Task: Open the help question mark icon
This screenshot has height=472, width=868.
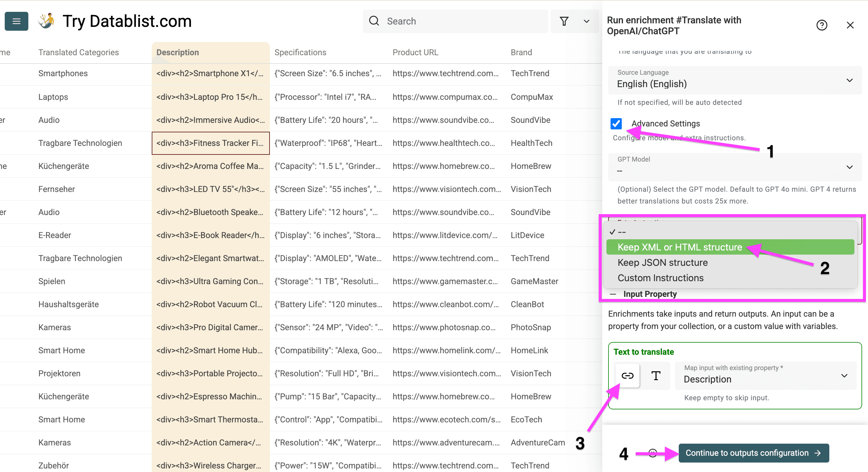Action: click(x=822, y=25)
